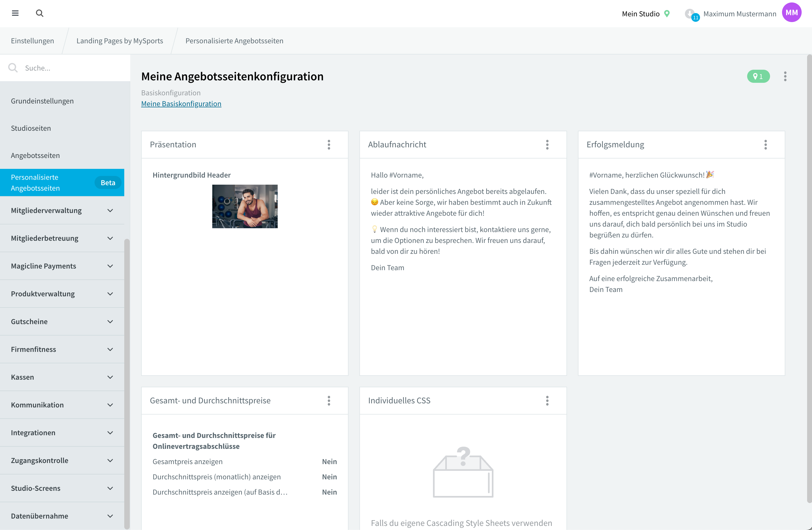The height and width of the screenshot is (530, 812).
Task: Expand the Produktverwaltung section
Action: [62, 294]
